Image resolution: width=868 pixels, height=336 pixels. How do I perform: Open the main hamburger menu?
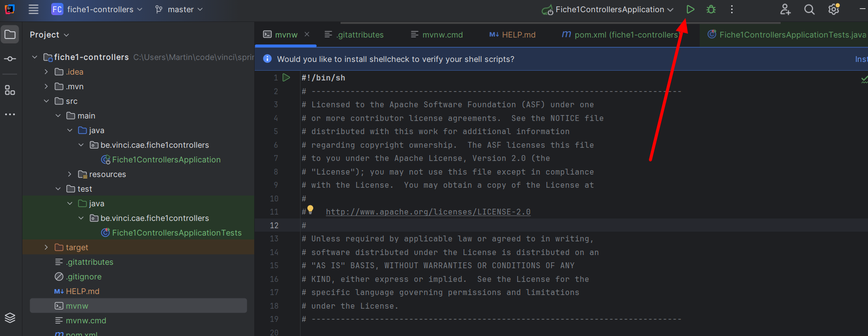click(33, 9)
